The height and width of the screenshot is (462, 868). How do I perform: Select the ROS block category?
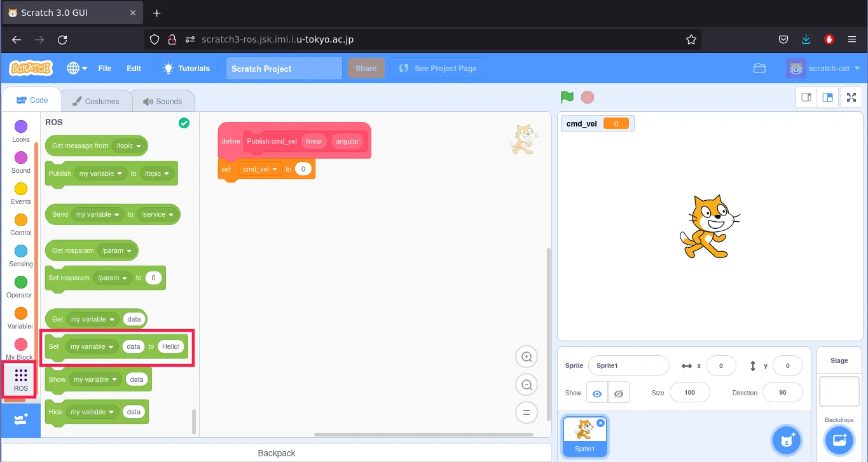click(x=20, y=379)
